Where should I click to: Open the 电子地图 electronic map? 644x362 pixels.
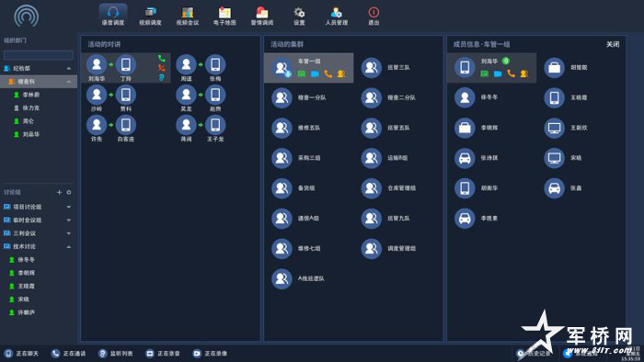coord(224,17)
